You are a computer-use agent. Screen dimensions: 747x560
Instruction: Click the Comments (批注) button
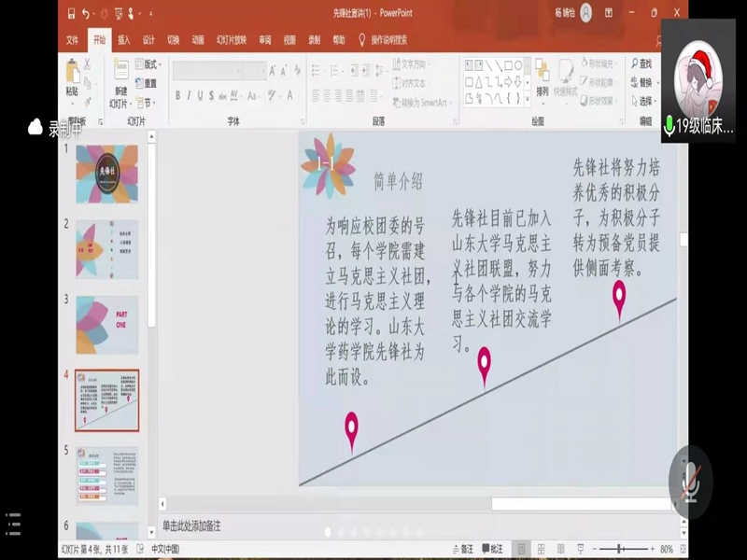(x=491, y=549)
